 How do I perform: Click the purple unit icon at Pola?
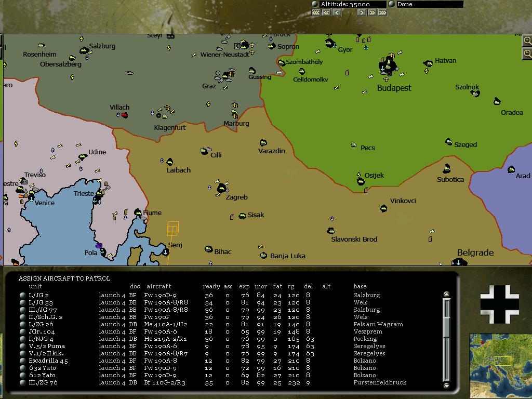(99, 245)
